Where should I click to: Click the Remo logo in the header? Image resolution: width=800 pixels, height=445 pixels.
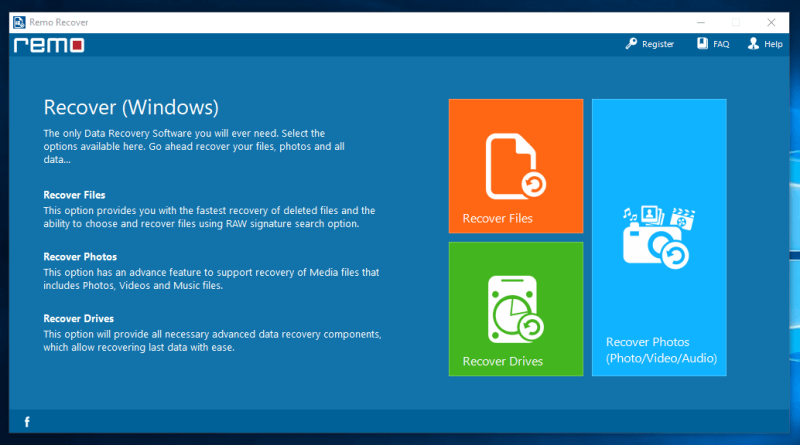48,45
